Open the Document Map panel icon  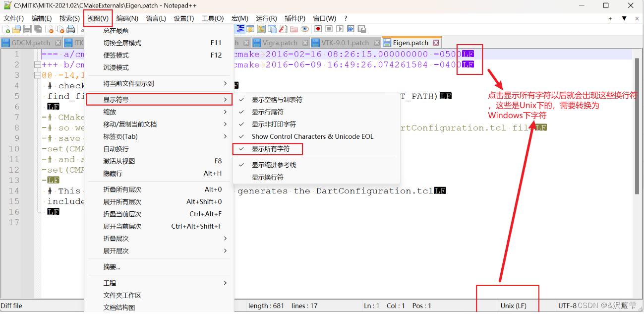(261, 29)
